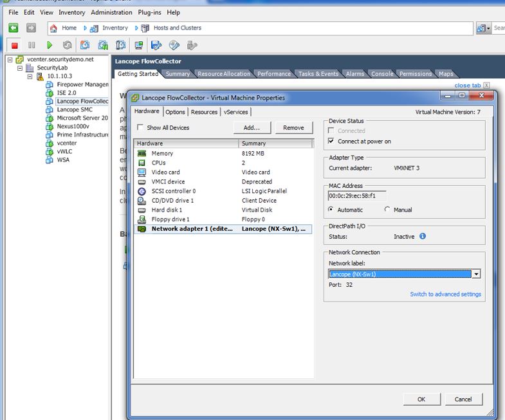Click the red Power Off toolbar icon
Viewport: 505px width, 420px height.
14,46
